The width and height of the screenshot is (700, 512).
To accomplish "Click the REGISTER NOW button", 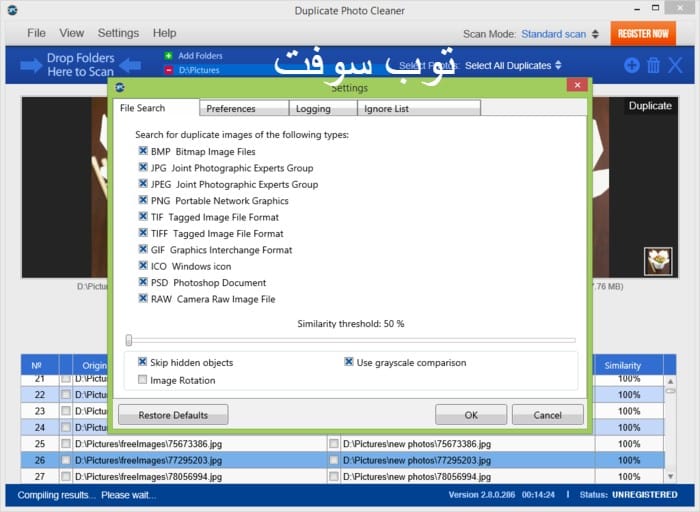I will 643,34.
